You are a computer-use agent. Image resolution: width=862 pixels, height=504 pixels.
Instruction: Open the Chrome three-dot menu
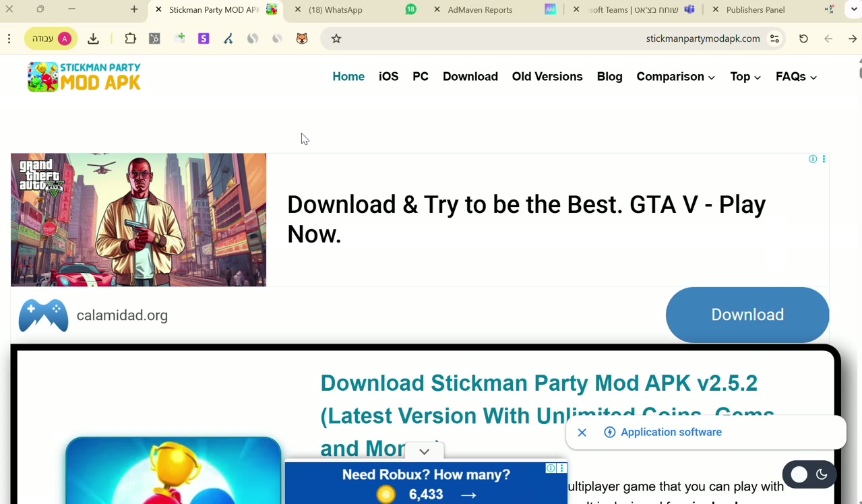click(x=9, y=39)
